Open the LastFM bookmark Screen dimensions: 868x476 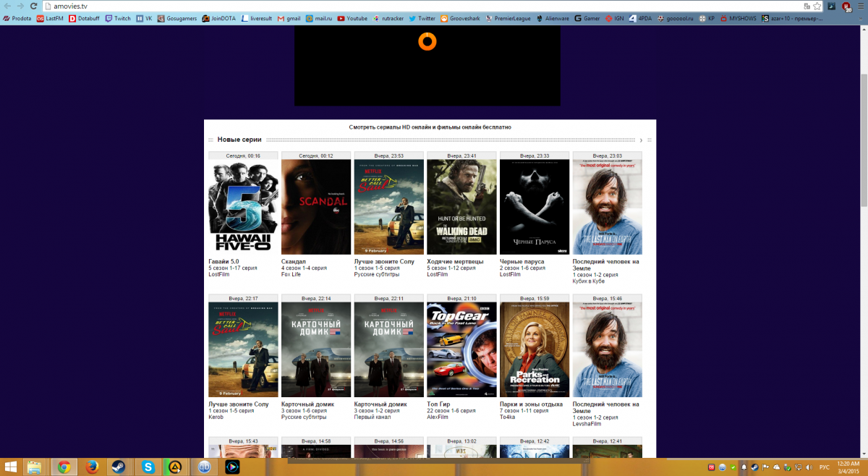tap(50, 18)
